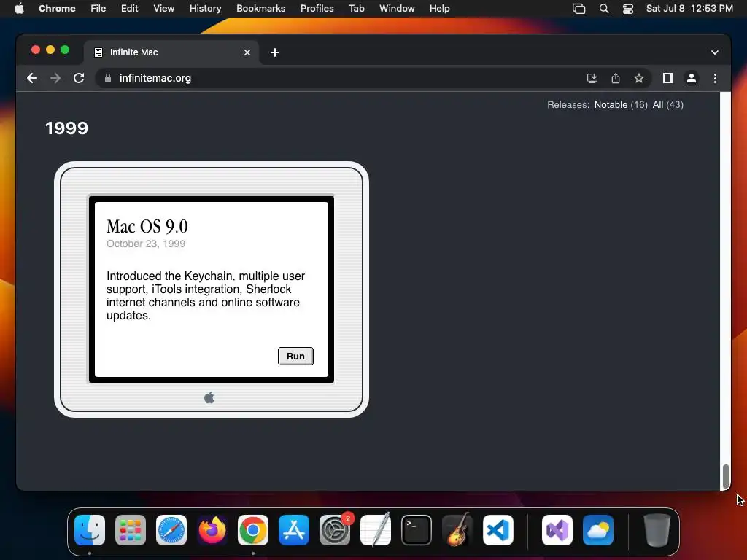747x560 pixels.
Task: Launch Firefox from the Dock
Action: click(x=212, y=529)
